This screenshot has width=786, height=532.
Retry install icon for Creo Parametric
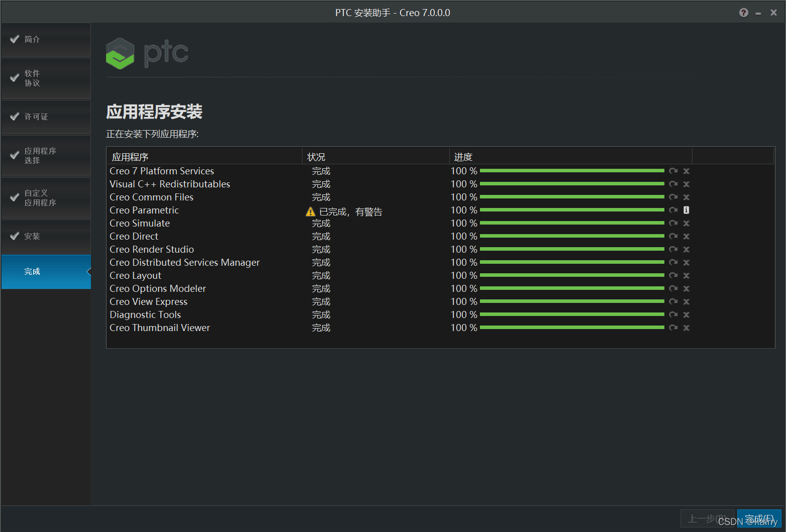(x=673, y=210)
